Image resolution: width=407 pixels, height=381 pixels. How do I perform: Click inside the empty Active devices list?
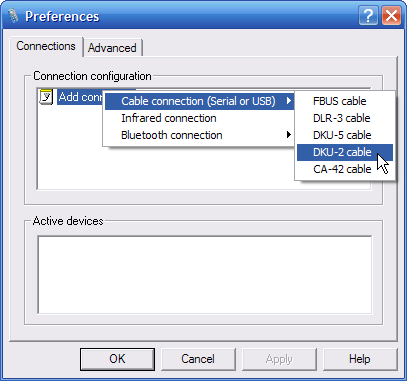coord(205,275)
